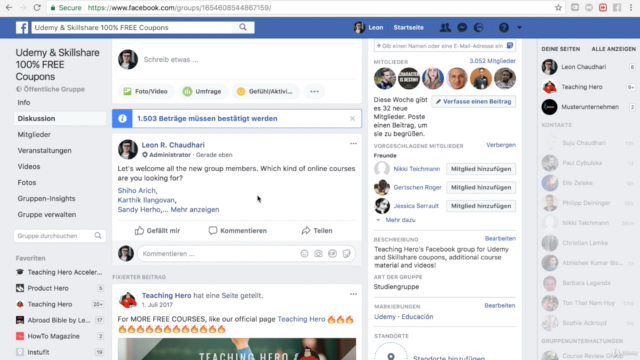Open Info in group sidebar
Screen dimensions: 640x360
click(x=24, y=102)
